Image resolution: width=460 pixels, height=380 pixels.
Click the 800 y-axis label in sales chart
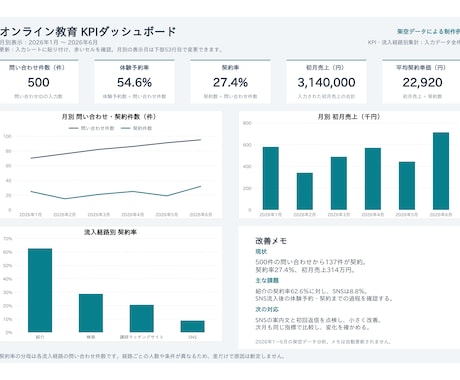coord(247,123)
